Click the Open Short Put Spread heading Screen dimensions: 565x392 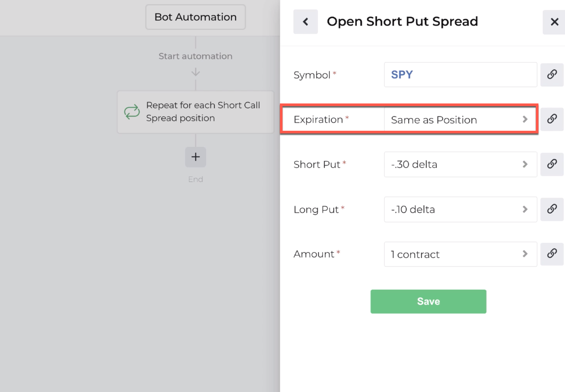[x=402, y=22]
